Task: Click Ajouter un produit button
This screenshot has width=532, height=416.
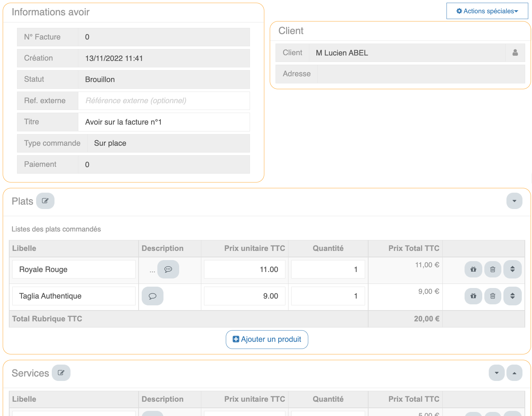Action: coord(267,339)
